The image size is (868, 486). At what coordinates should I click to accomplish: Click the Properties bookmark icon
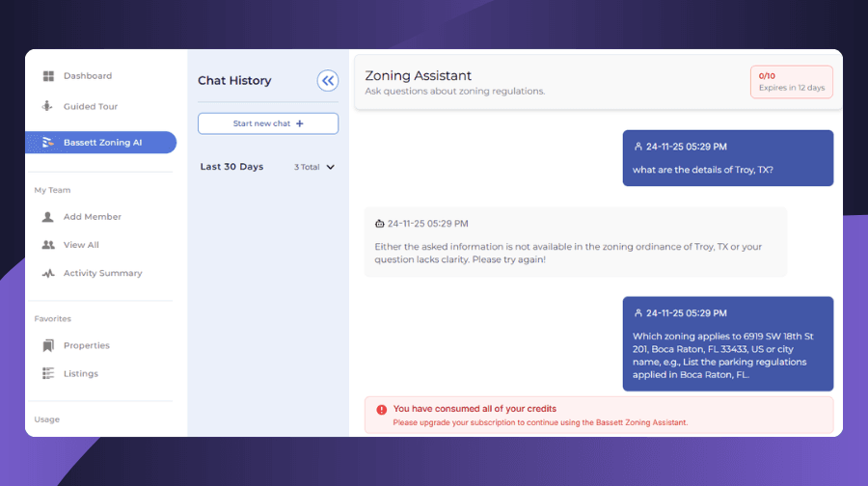click(48, 345)
